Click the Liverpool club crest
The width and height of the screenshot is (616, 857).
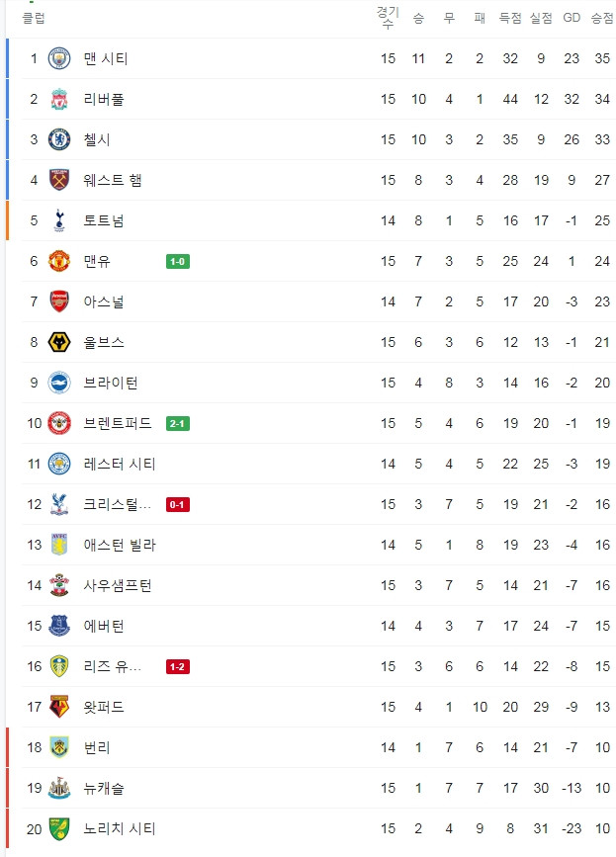tap(59, 99)
